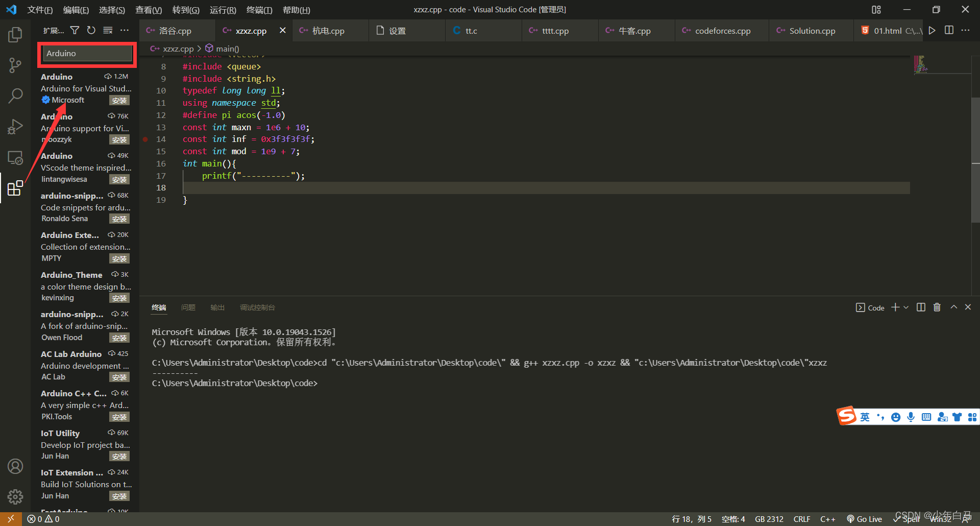This screenshot has width=980, height=526.
Task: Install lintangwisesa Arduino theme extension
Action: pos(119,180)
